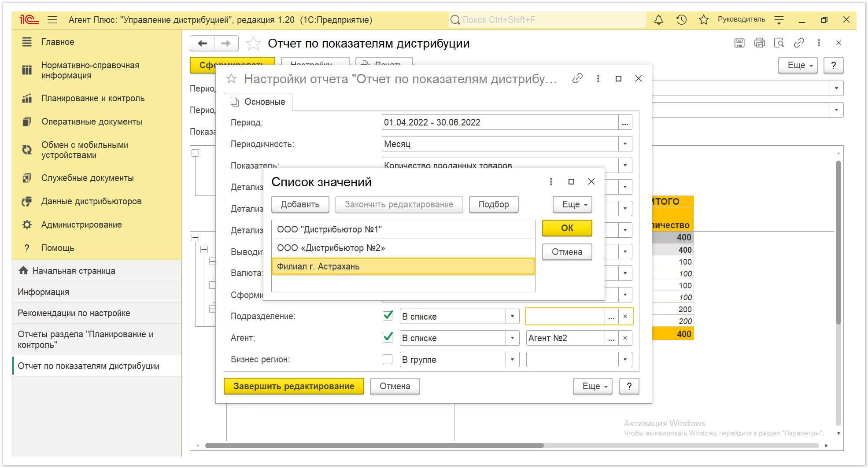Open Нормативно-справочная информация section

tap(90, 70)
